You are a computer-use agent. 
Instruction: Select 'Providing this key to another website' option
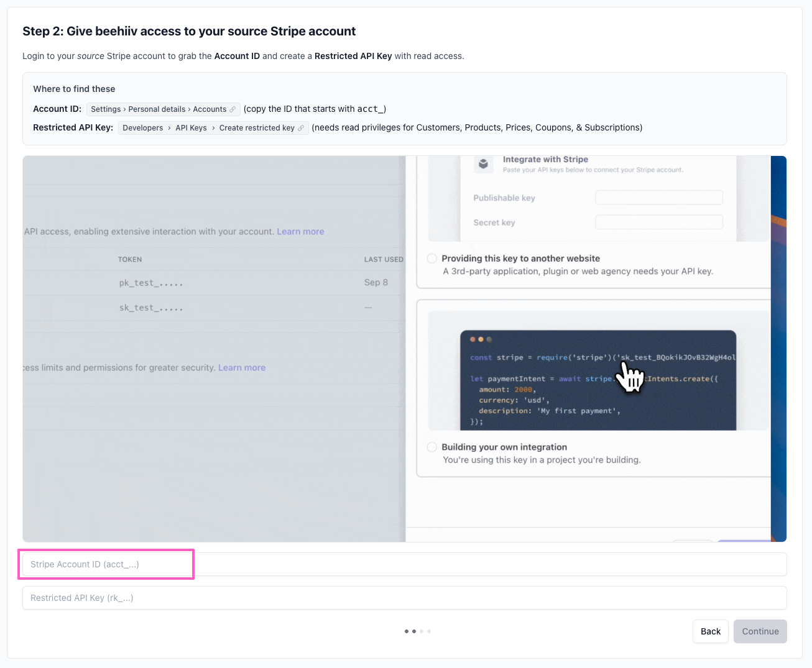tap(432, 259)
